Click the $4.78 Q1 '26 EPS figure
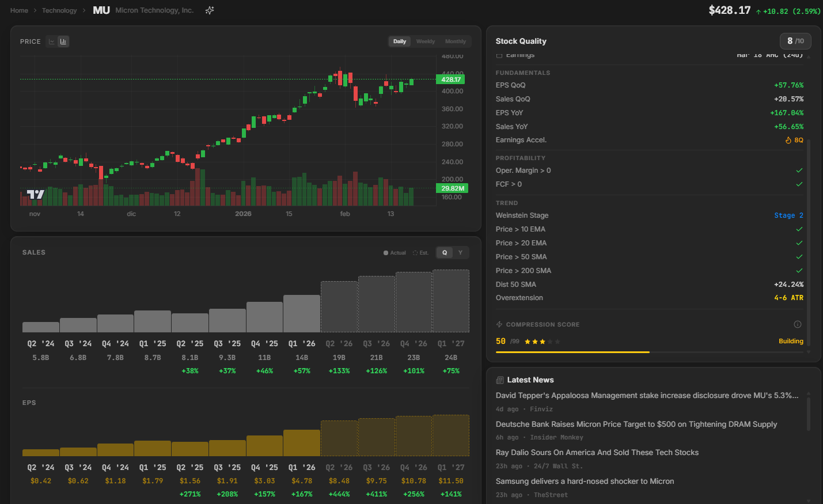 click(x=302, y=481)
